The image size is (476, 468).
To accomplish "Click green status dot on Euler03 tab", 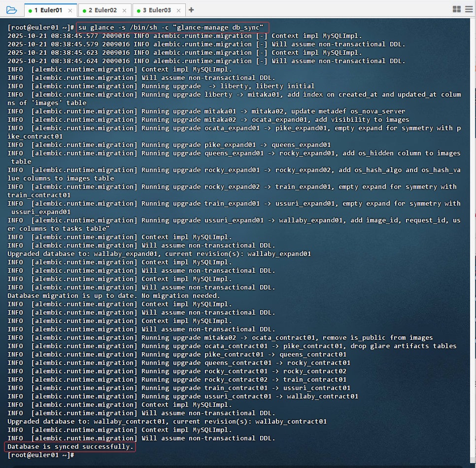I will [x=139, y=11].
